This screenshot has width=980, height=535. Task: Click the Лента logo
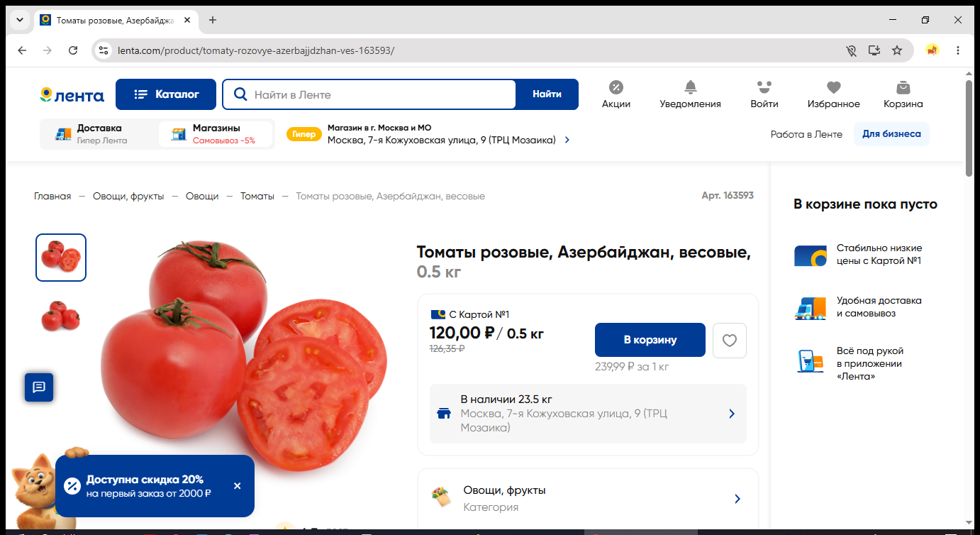(72, 95)
